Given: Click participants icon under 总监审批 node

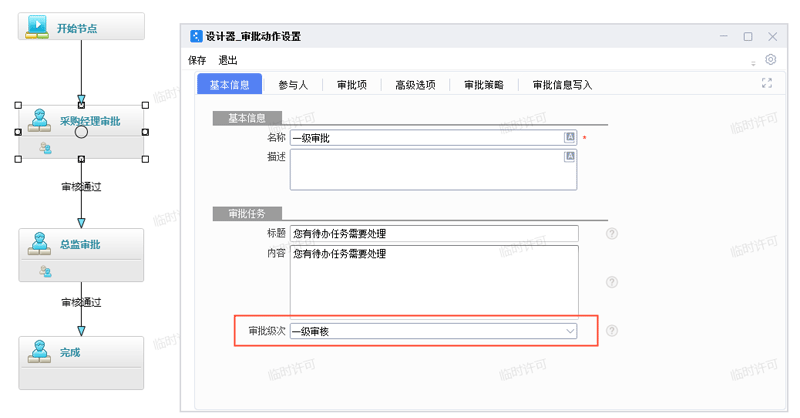Looking at the screenshot, I should [45, 272].
